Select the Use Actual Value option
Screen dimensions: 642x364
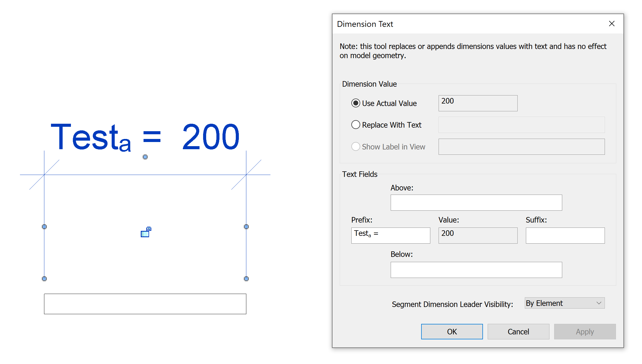pos(355,103)
